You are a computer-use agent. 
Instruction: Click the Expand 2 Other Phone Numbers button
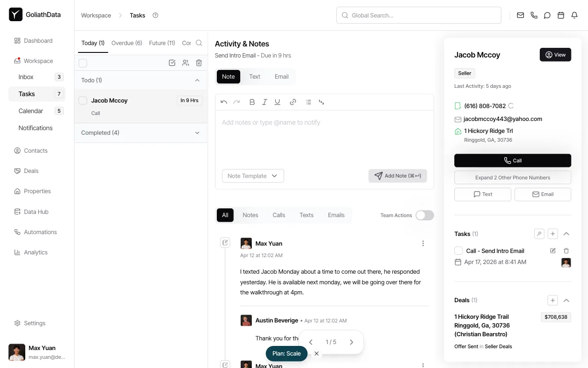(512, 177)
